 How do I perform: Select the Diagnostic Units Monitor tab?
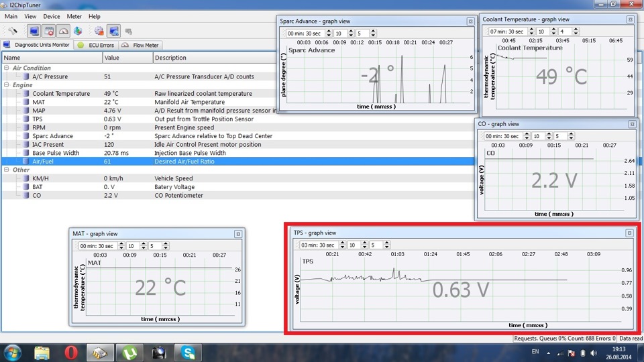(x=37, y=45)
